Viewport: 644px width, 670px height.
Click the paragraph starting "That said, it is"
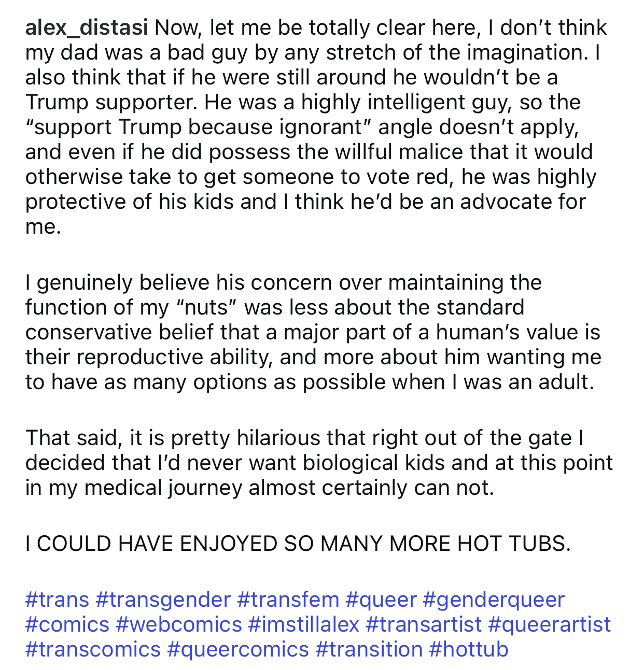pyautogui.click(x=319, y=463)
